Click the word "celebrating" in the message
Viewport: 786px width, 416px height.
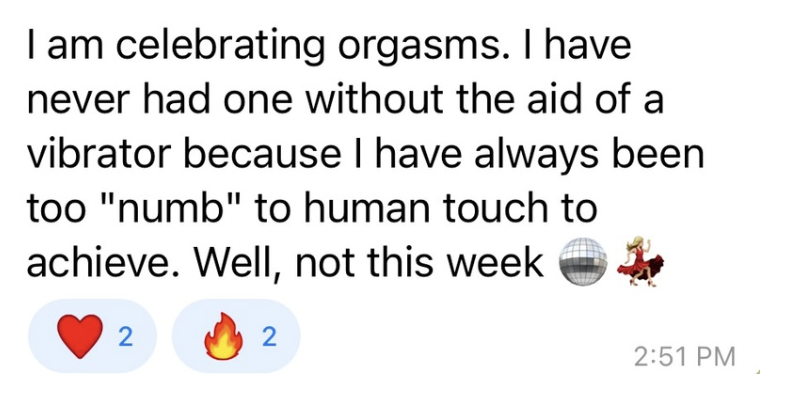(x=220, y=47)
